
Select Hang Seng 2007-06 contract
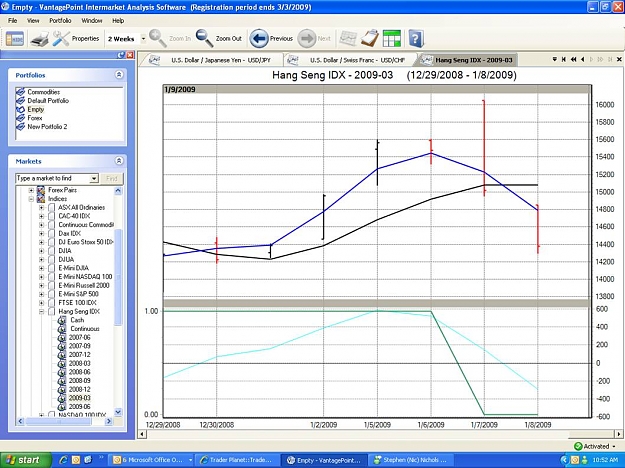click(x=79, y=338)
